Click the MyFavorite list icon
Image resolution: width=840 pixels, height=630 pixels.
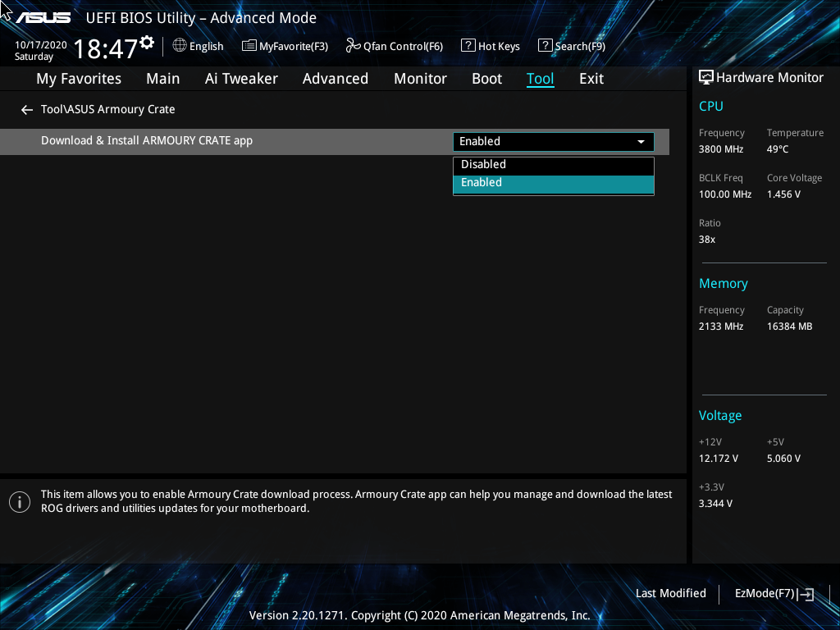coord(249,46)
